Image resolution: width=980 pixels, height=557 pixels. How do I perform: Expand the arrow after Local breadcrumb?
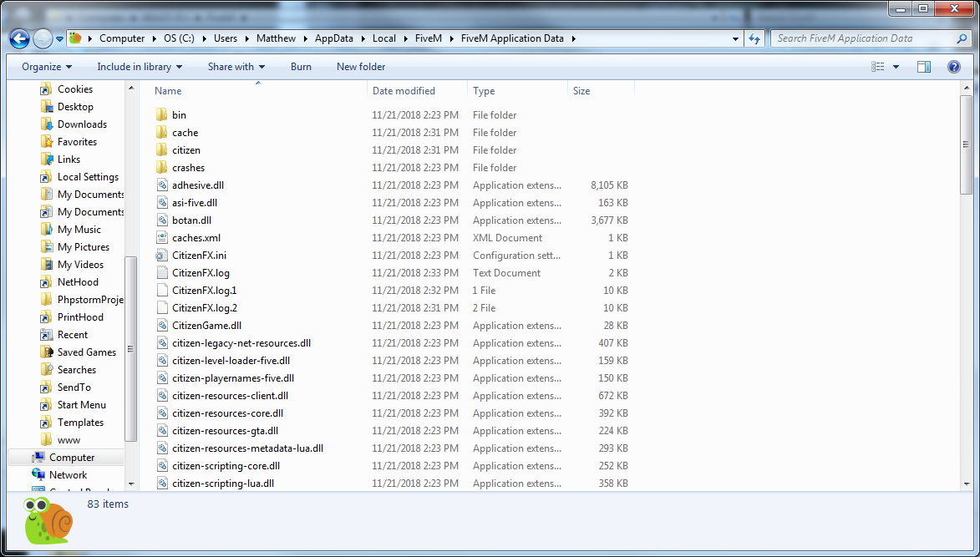pyautogui.click(x=405, y=38)
